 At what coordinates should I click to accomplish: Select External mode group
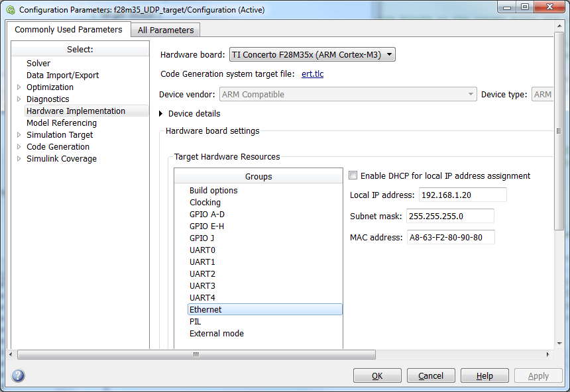click(x=217, y=334)
